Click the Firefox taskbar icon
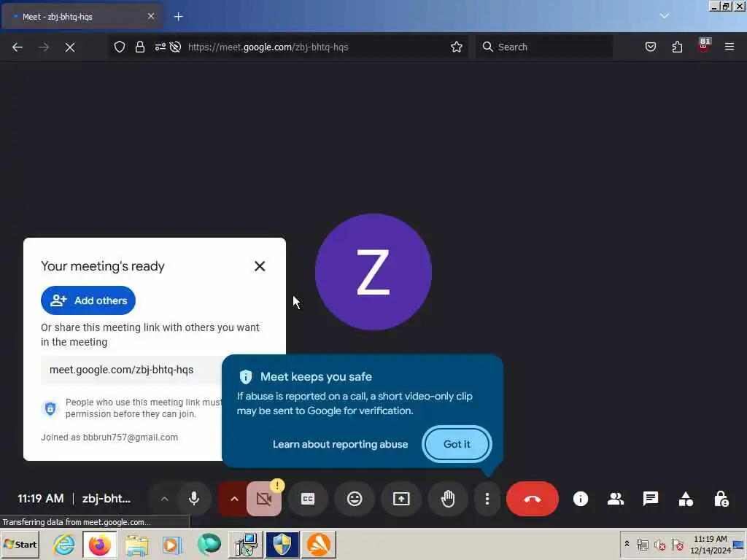Viewport: 747px width, 560px height. [x=99, y=544]
